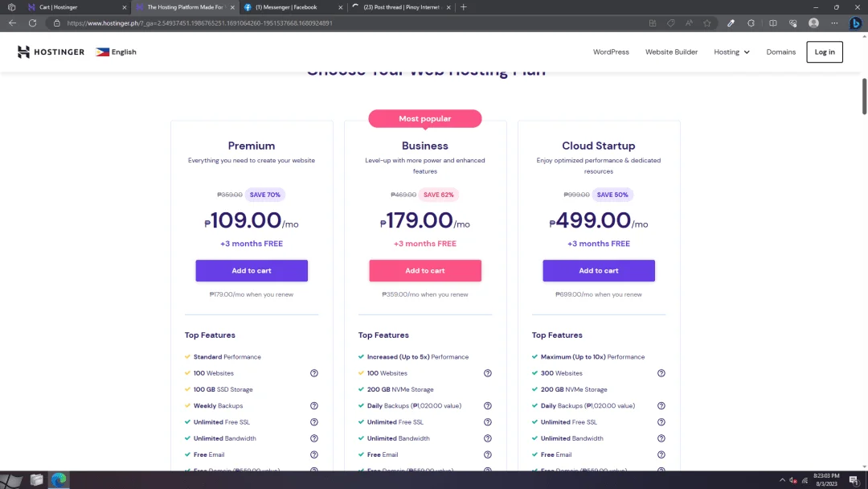Open Bing sidebar icon

coord(855,23)
